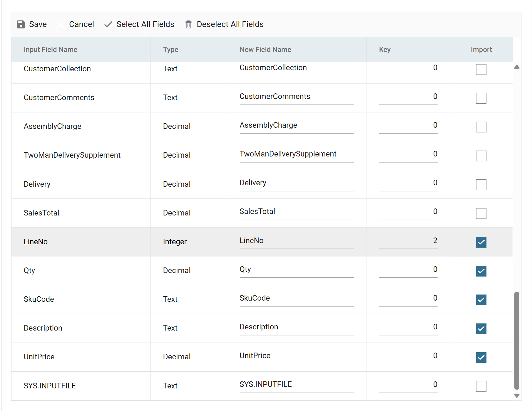Click the Import column header
This screenshot has height=411, width=532.
click(x=481, y=50)
